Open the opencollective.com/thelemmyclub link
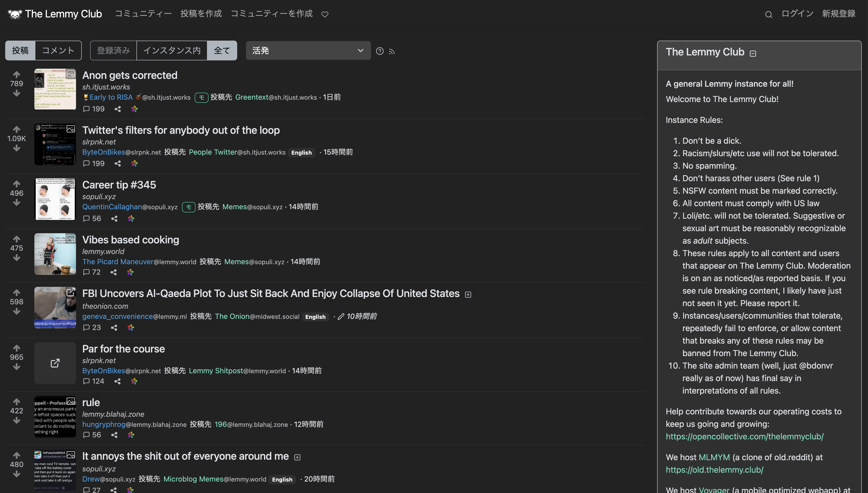 click(744, 437)
